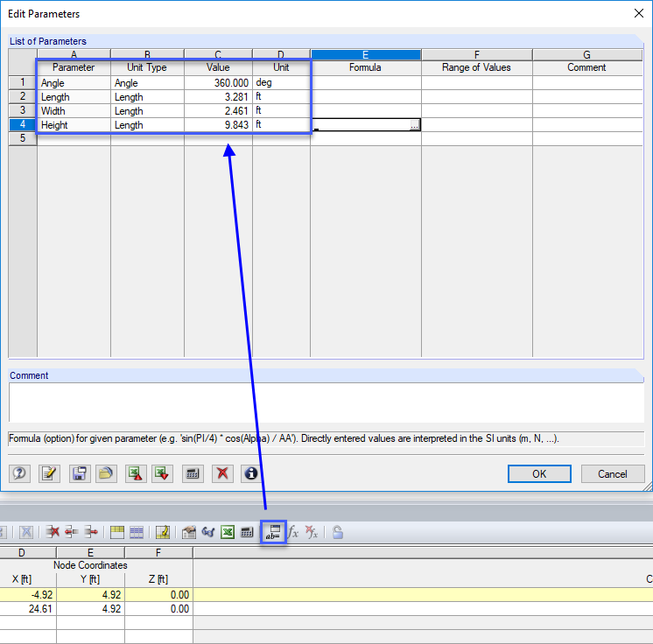The height and width of the screenshot is (644, 653).
Task: Open the help button in Edit Parameters
Action: coord(19,473)
